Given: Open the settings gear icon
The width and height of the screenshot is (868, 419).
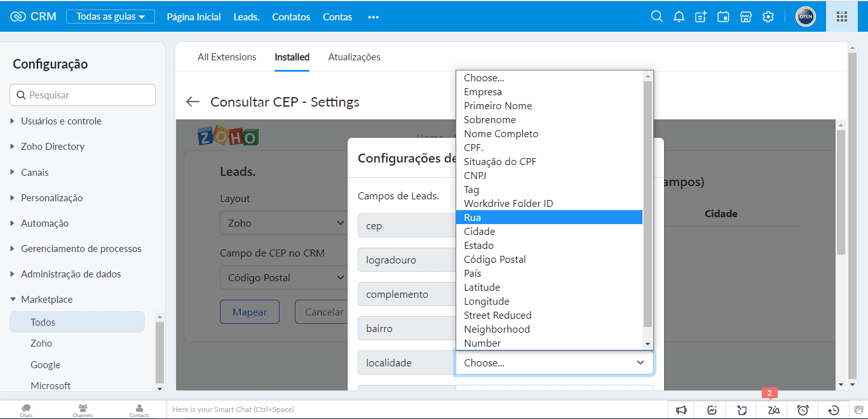Looking at the screenshot, I should coord(768,17).
